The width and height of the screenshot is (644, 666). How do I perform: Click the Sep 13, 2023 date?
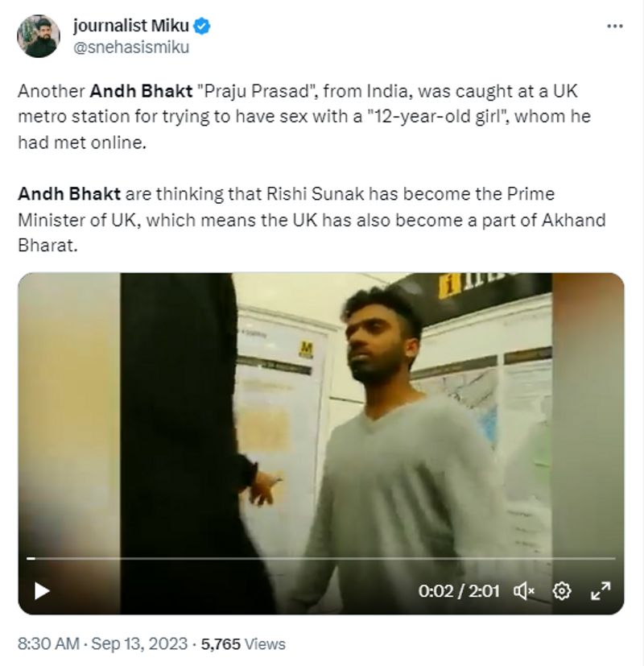coord(140,643)
